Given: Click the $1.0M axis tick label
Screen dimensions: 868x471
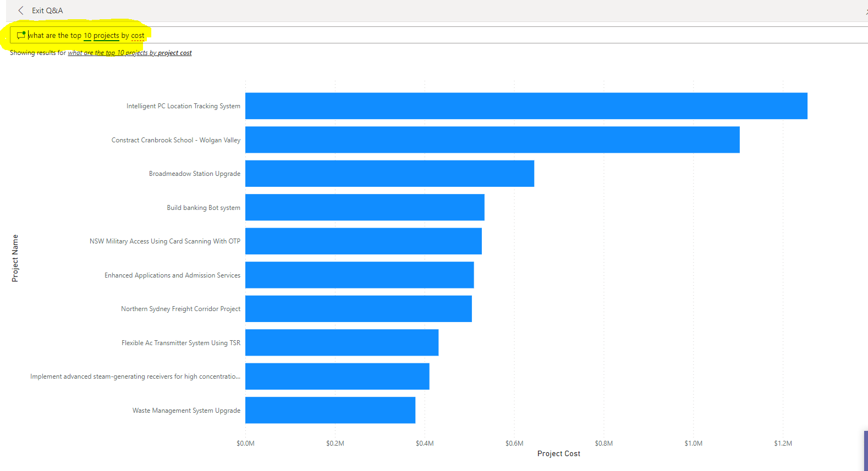Looking at the screenshot, I should click(x=694, y=443).
